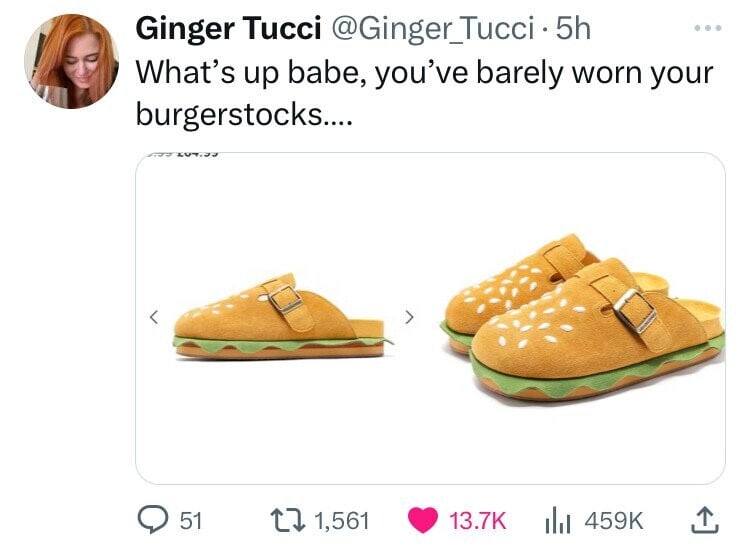Screen dimensions: 750x548
Task: Open the @Ginger_Tucci handle link
Action: coord(430,29)
